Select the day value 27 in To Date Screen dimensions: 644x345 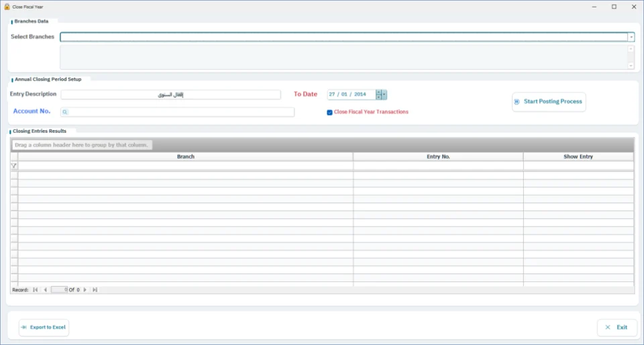click(332, 94)
